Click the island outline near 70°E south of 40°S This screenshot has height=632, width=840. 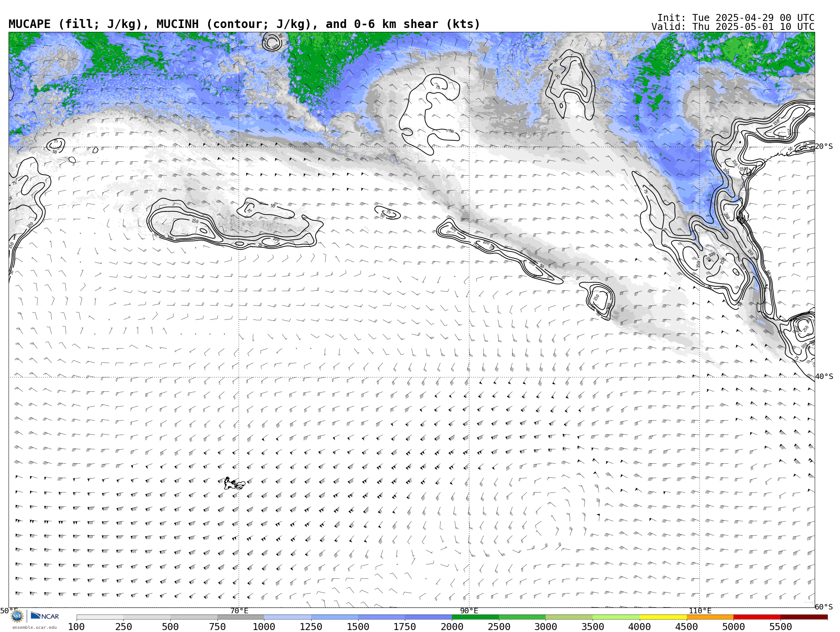pyautogui.click(x=234, y=484)
